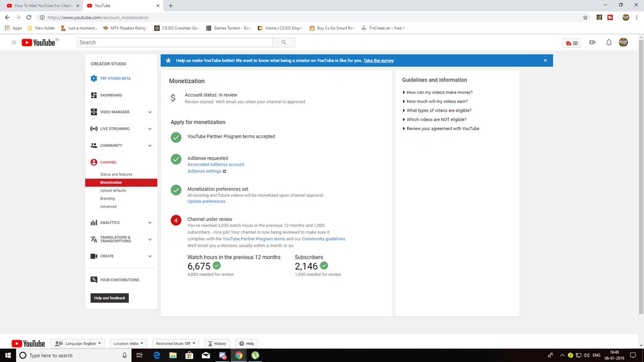Click the Try Studio Beta gear icon
Viewport: 644px width, 362px height.
pos(94,78)
